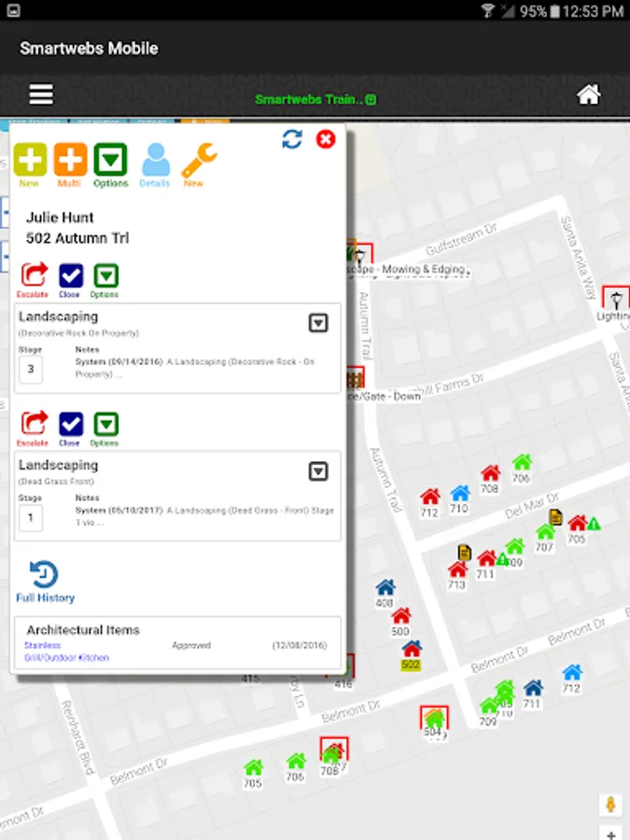Tap the Stage 3 box

pyautogui.click(x=31, y=369)
